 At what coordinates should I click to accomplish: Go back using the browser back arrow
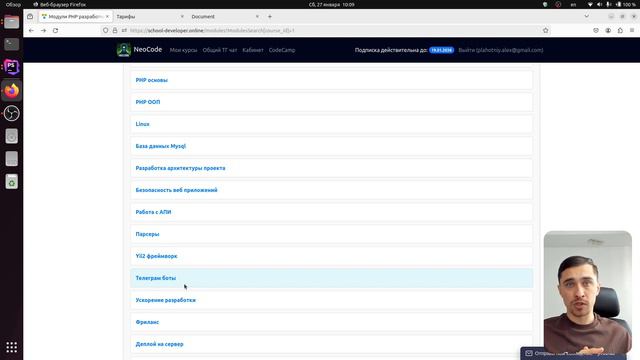coord(31,30)
